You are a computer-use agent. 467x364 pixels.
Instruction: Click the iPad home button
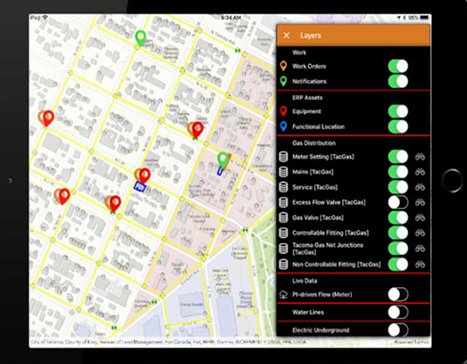(452, 181)
